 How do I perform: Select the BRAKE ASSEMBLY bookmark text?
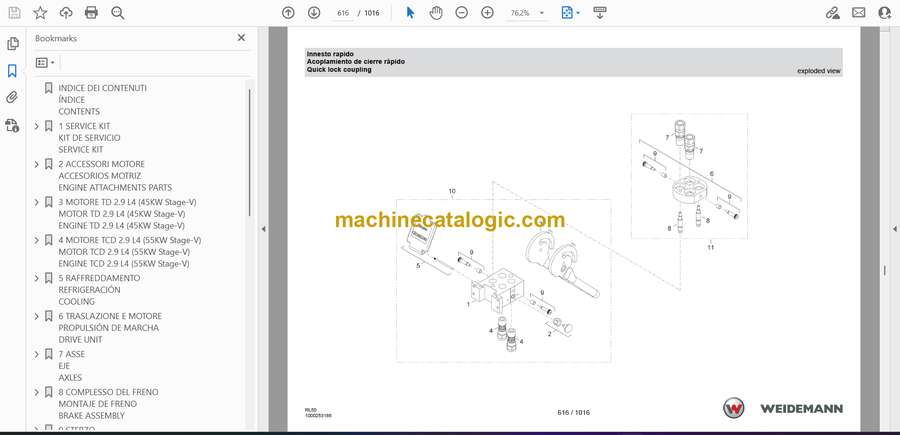click(x=91, y=415)
